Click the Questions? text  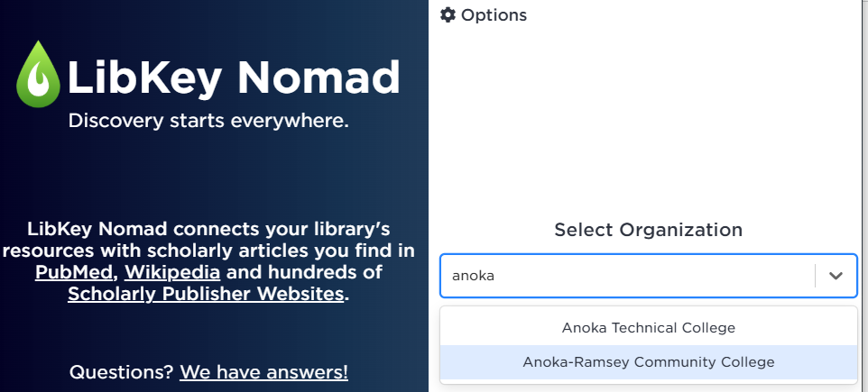[x=122, y=371]
